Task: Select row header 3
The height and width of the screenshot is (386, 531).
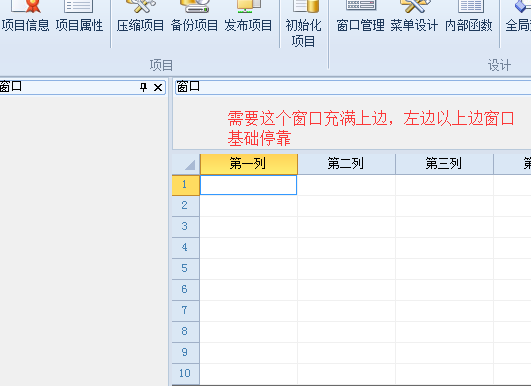Action: (x=186, y=227)
